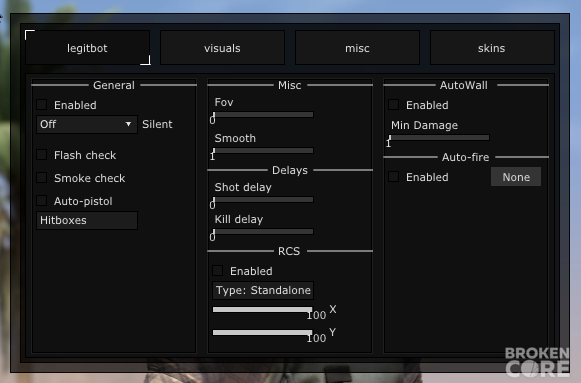Open the skins tab
581x383 pixels.
coord(492,48)
